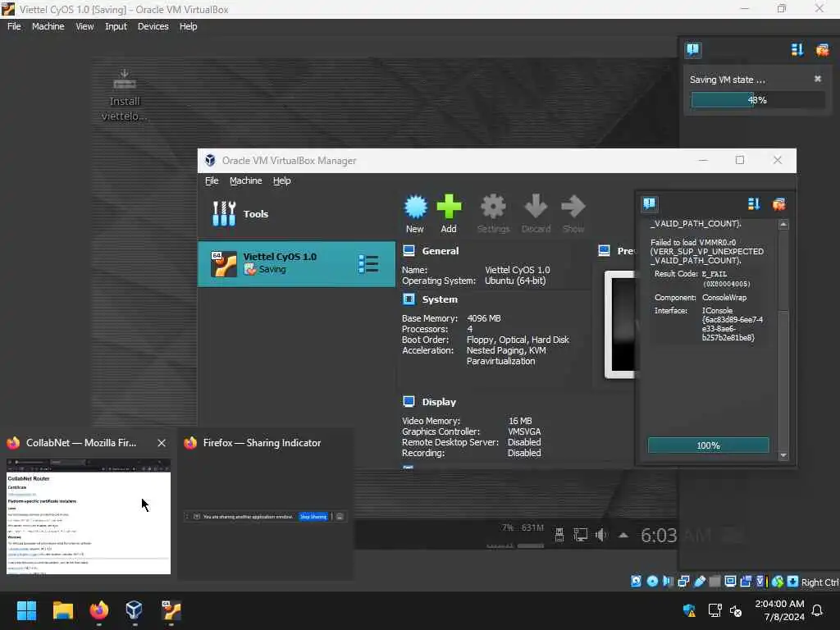Image resolution: width=840 pixels, height=630 pixels.
Task: Open Machine menu in VM window
Action: pos(48,26)
